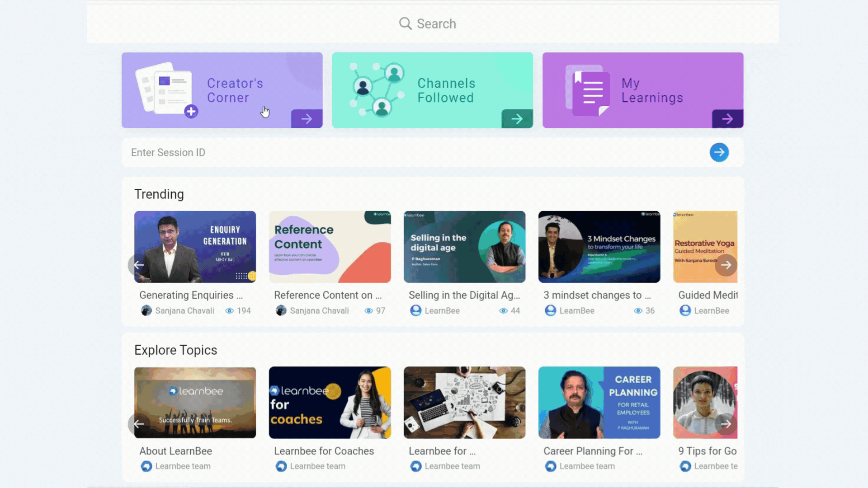Open Creator's Corner arrow button
Viewport: 868px width, 488px height.
[x=307, y=119]
